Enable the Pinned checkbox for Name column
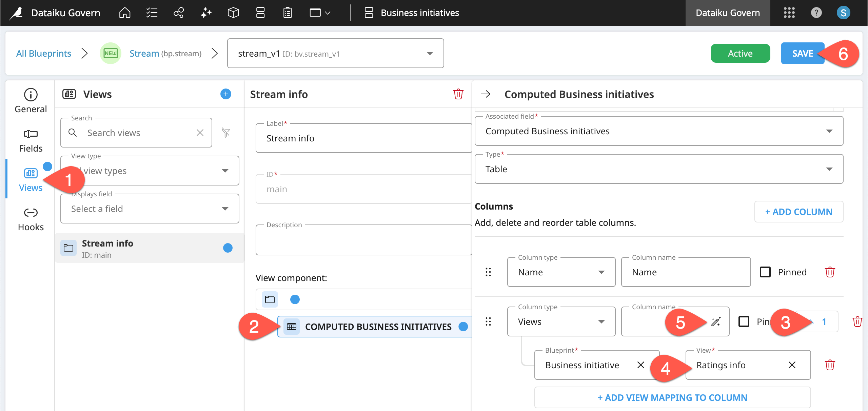 point(765,272)
